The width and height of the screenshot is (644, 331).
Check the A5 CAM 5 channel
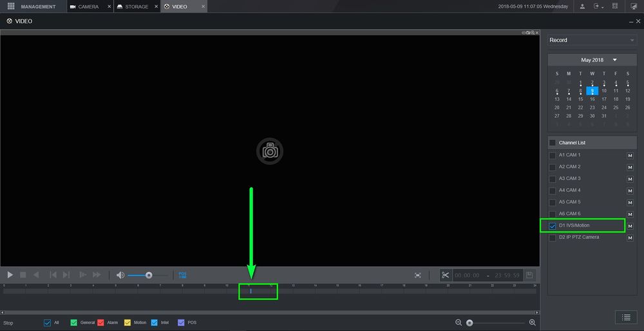coord(553,202)
